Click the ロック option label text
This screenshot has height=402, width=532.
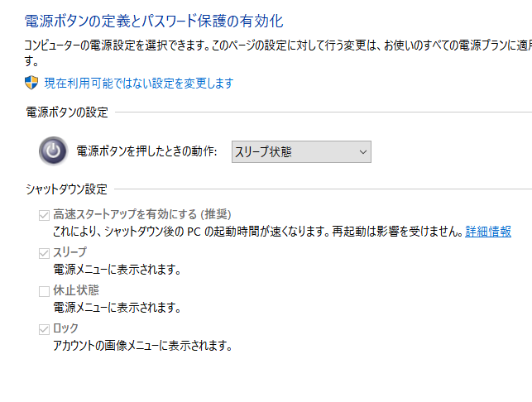(66, 329)
